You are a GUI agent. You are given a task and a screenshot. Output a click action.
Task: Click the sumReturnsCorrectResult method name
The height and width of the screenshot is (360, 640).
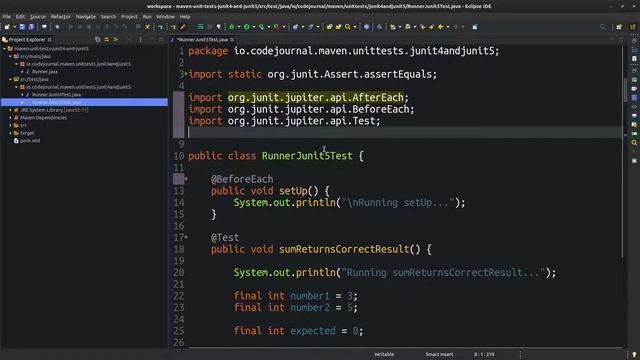pos(344,249)
